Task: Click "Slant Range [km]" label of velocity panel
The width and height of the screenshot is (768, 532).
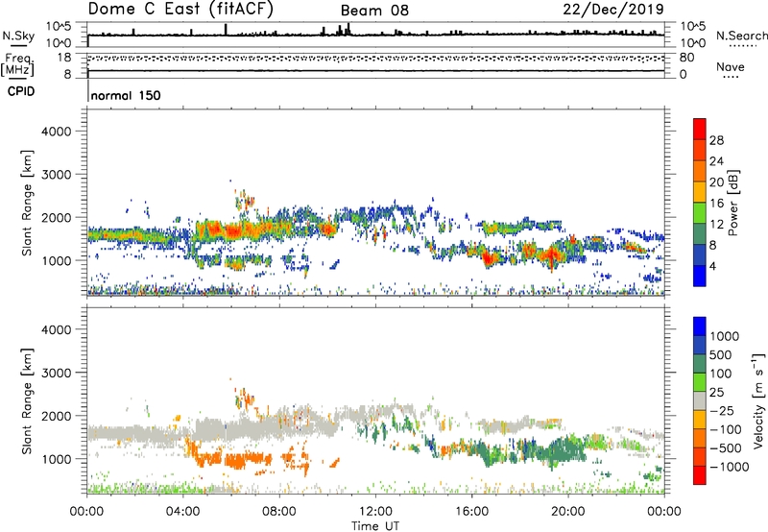Action: coord(27,401)
